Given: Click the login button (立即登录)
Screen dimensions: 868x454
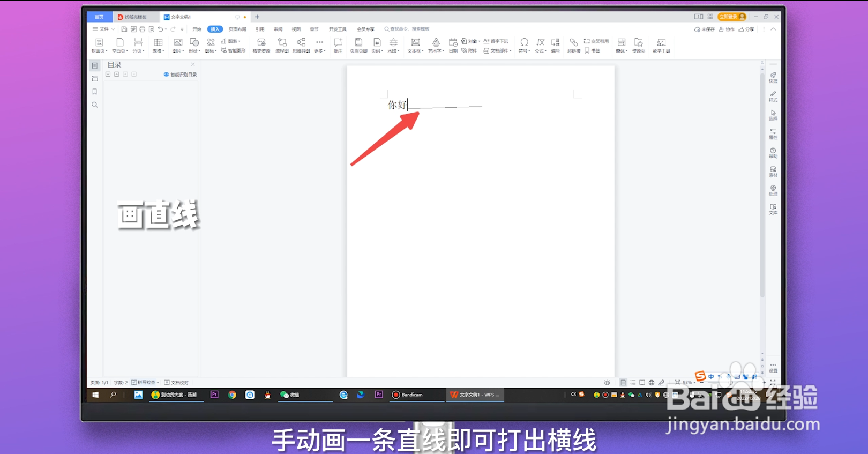Looking at the screenshot, I should coord(732,17).
